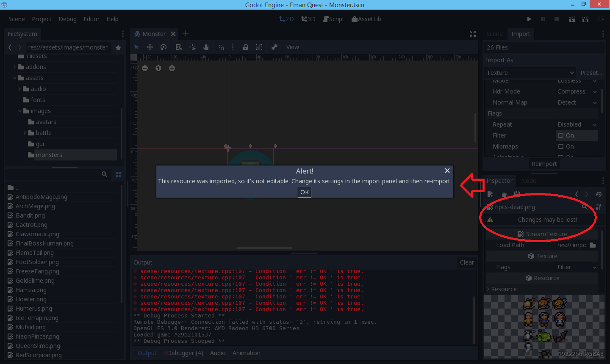Switch to the 3D workspace
The width and height of the screenshot is (610, 364).
(308, 19)
